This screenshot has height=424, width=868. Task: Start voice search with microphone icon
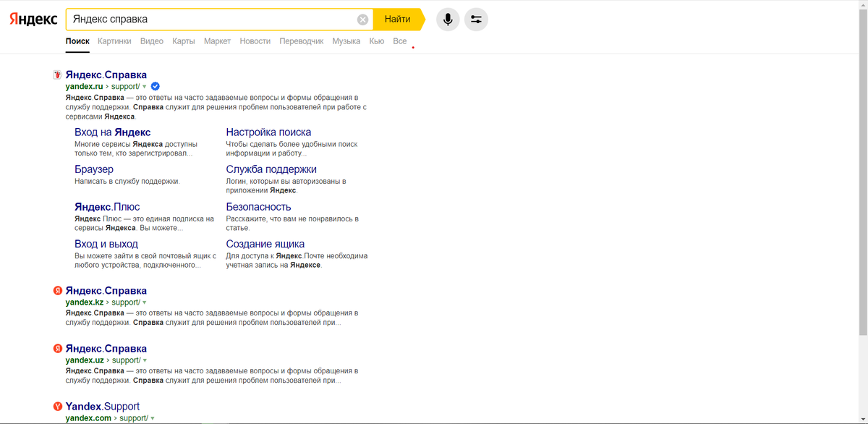(x=448, y=20)
